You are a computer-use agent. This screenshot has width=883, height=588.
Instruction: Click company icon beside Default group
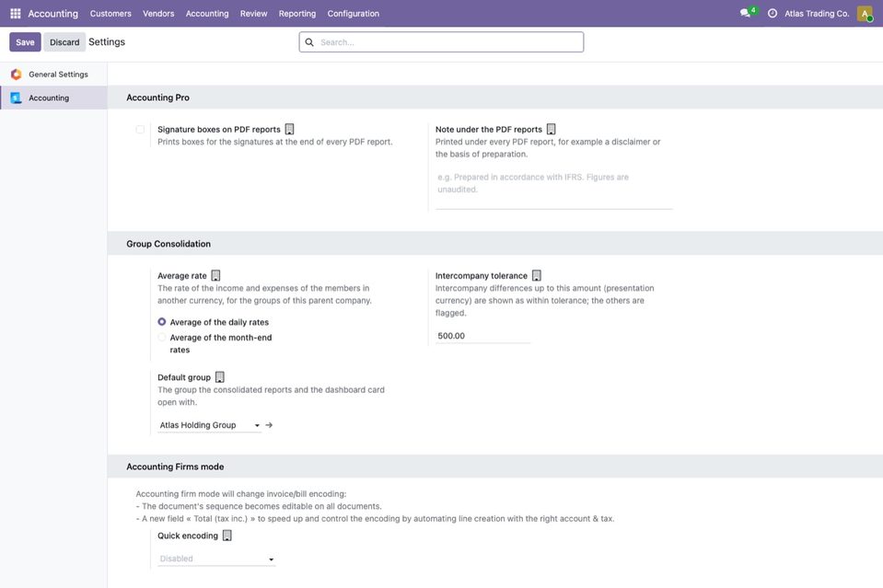(x=220, y=377)
